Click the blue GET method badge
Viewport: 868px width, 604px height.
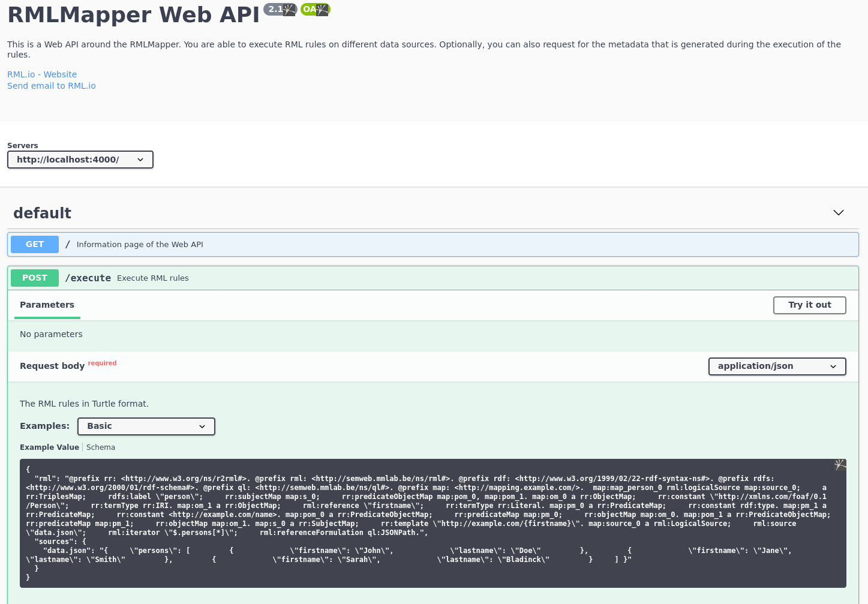[x=35, y=244]
